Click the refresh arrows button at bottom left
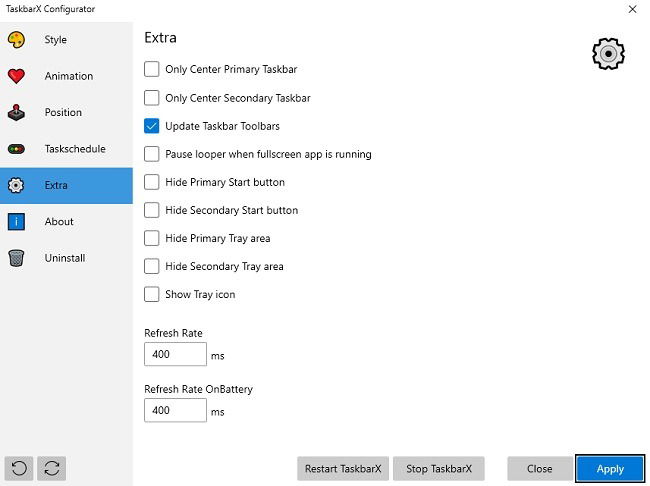The width and height of the screenshot is (650, 486). pyautogui.click(x=51, y=469)
